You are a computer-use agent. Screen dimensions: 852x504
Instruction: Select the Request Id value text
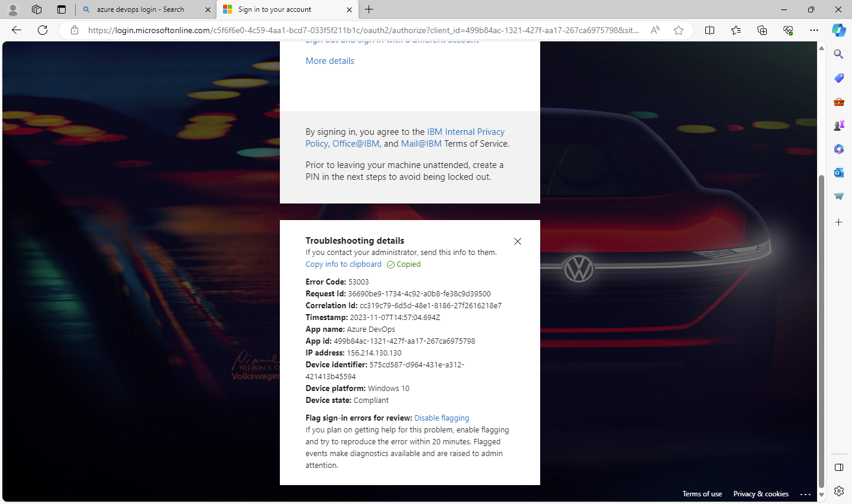pyautogui.click(x=419, y=294)
